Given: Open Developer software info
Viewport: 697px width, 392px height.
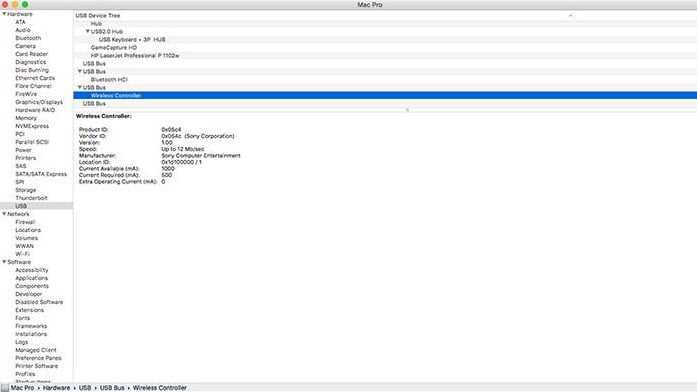Looking at the screenshot, I should [x=28, y=294].
